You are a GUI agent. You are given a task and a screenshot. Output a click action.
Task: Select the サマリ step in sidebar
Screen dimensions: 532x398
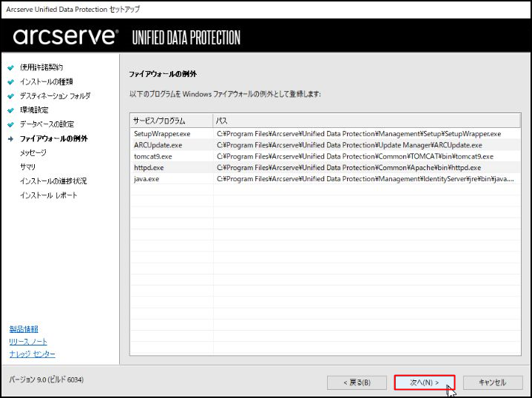(x=27, y=167)
